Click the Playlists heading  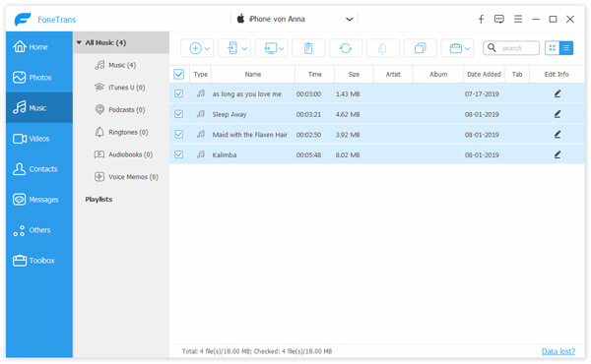pos(98,199)
